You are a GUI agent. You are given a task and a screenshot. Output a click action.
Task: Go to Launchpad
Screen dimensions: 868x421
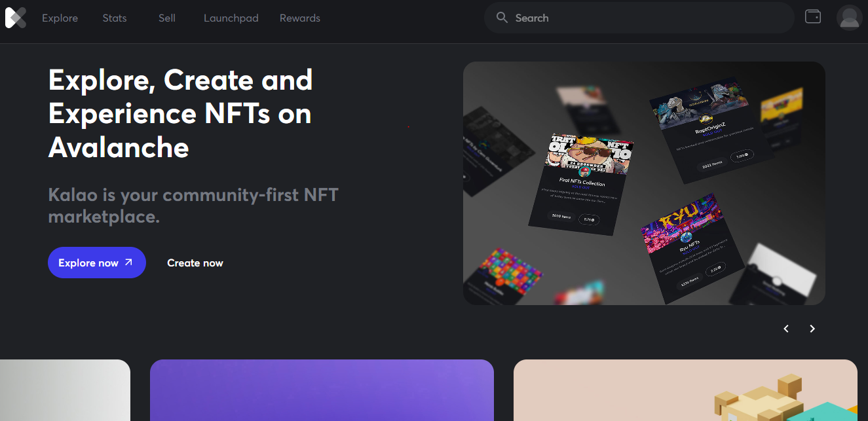(x=231, y=18)
